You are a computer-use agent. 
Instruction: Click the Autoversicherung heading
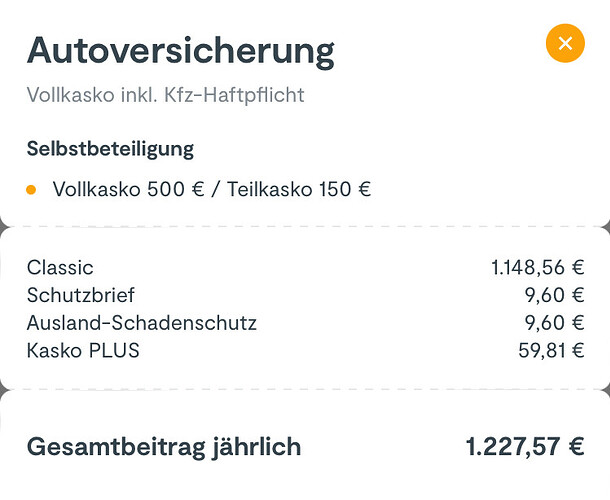pyautogui.click(x=181, y=49)
